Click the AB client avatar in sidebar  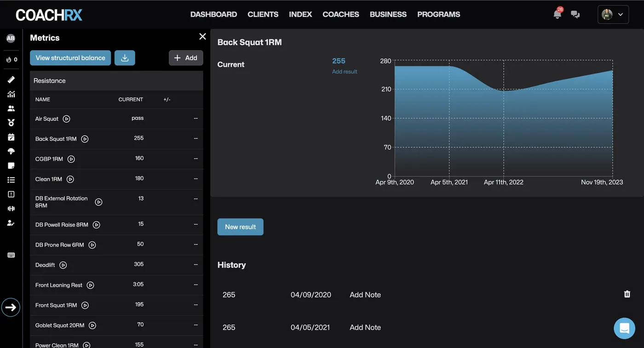[x=11, y=39]
